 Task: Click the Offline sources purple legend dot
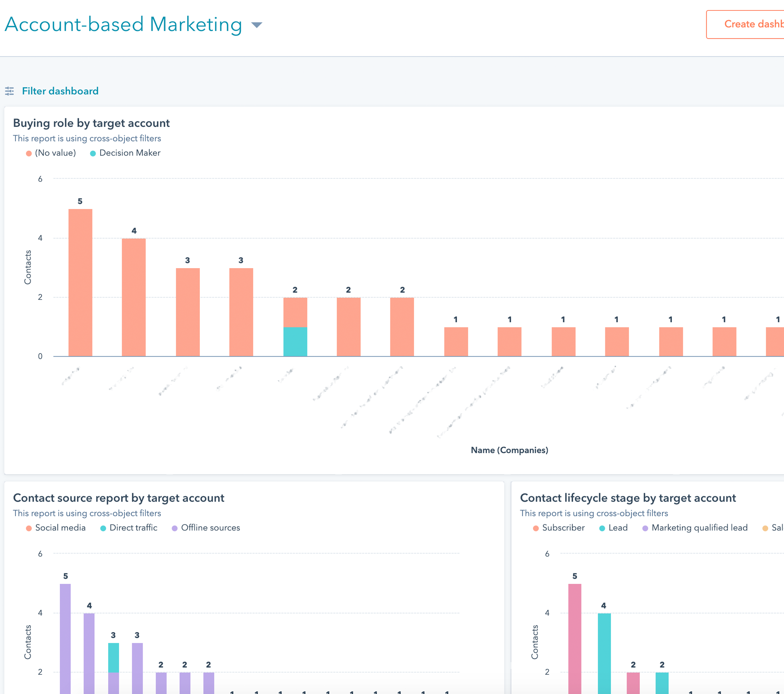[x=175, y=528]
